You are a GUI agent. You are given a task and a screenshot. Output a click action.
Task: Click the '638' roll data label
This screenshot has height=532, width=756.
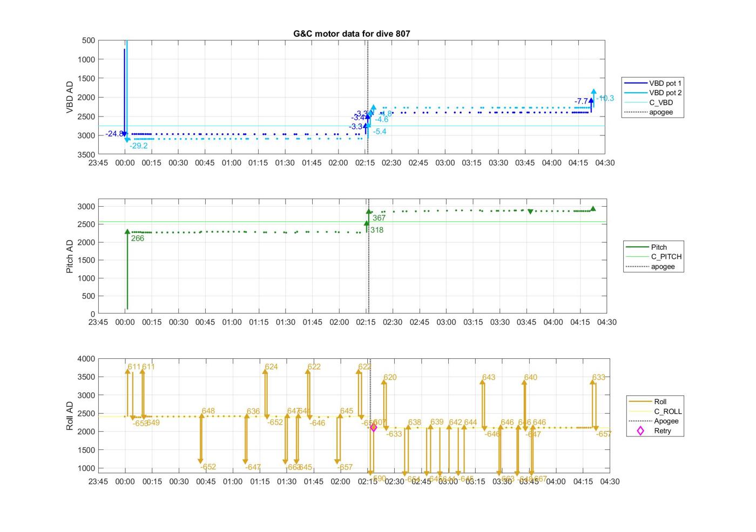tap(415, 422)
